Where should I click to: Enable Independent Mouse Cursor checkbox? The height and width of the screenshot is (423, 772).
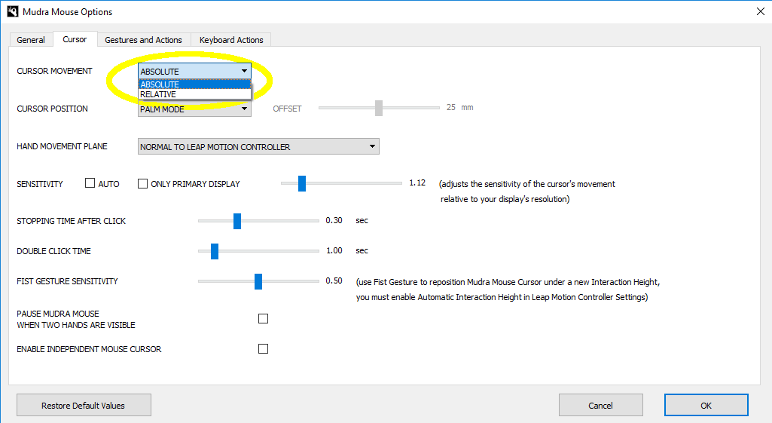pyautogui.click(x=263, y=349)
